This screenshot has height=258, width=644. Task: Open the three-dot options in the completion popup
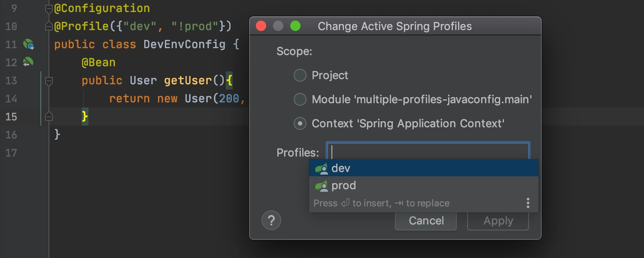pyautogui.click(x=528, y=203)
